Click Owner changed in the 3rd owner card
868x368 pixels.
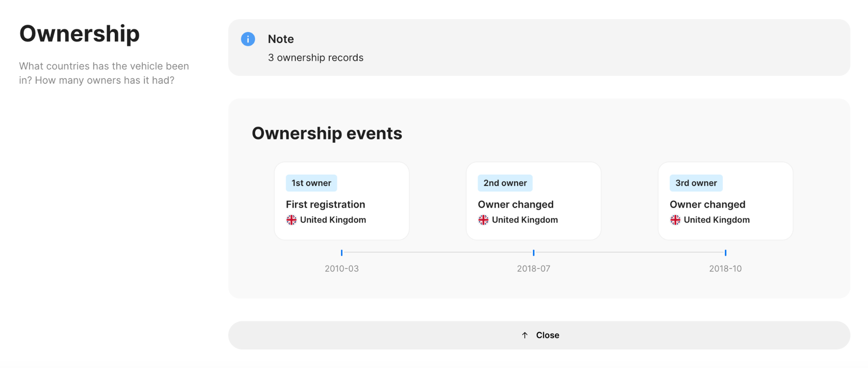[707, 204]
